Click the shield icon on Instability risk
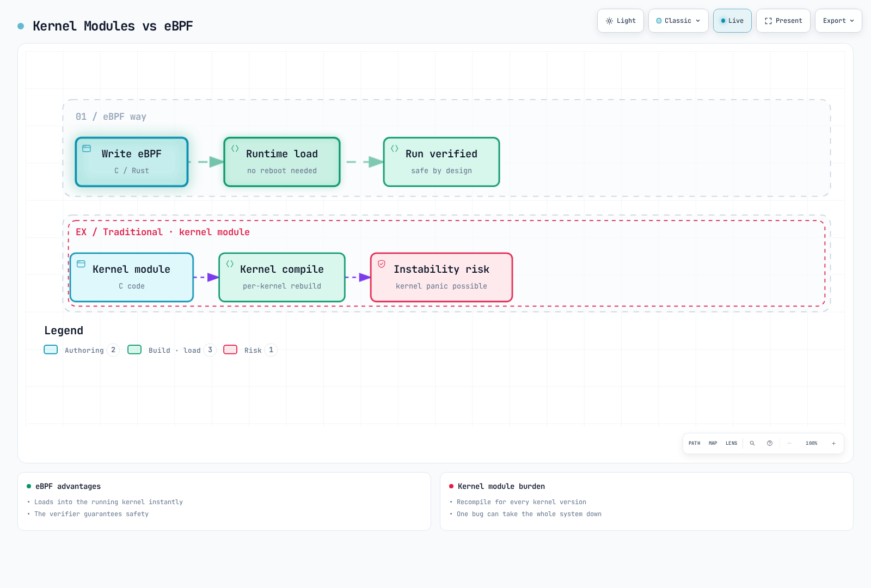The image size is (871, 588). [382, 264]
